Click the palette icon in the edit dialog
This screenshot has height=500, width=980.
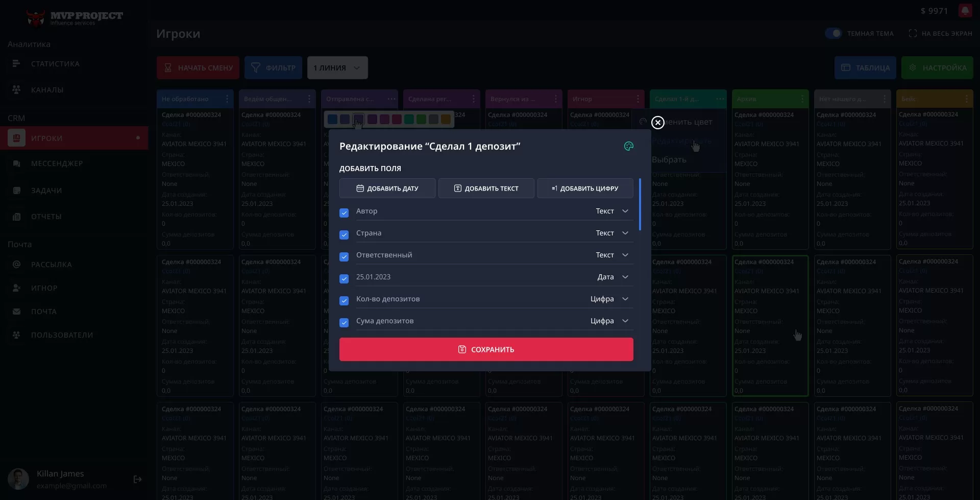628,147
